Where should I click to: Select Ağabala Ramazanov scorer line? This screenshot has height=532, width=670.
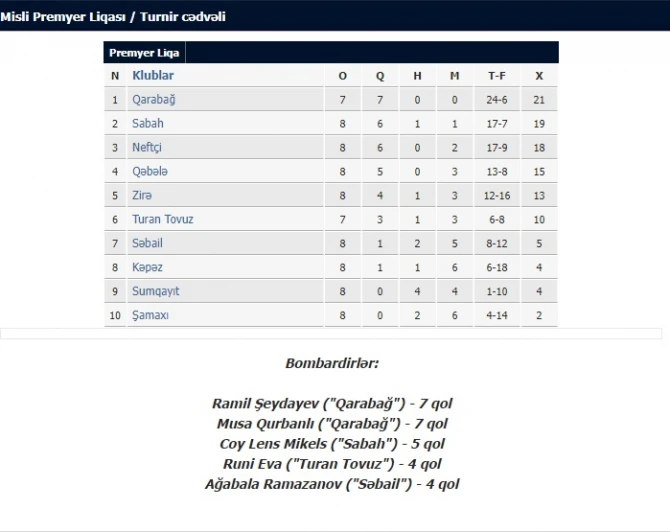(x=332, y=484)
